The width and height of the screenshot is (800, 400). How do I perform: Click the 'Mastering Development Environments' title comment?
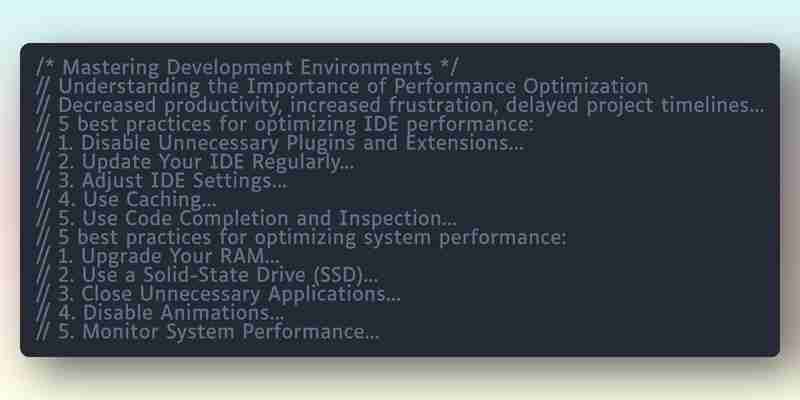(x=247, y=67)
